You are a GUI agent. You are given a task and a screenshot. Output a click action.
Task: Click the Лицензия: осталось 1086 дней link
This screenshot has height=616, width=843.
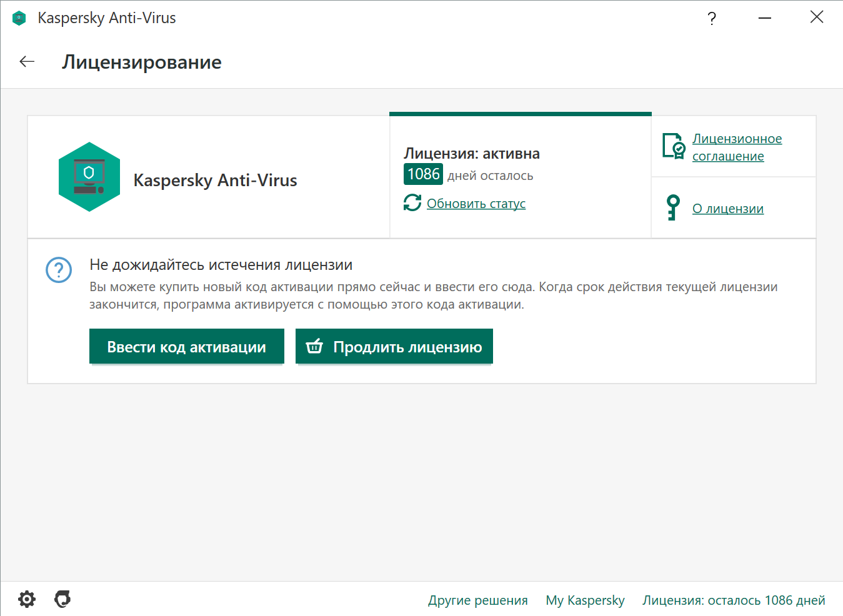click(x=734, y=600)
